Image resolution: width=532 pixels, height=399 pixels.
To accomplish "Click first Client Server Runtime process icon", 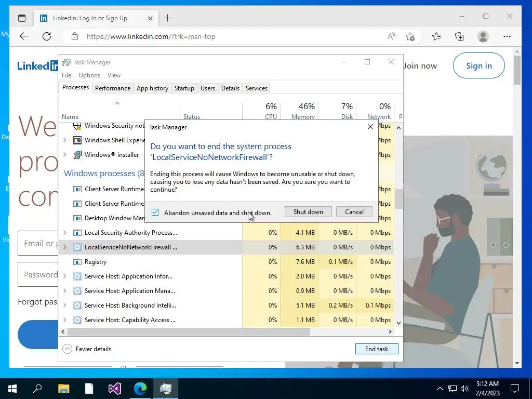I will click(77, 189).
